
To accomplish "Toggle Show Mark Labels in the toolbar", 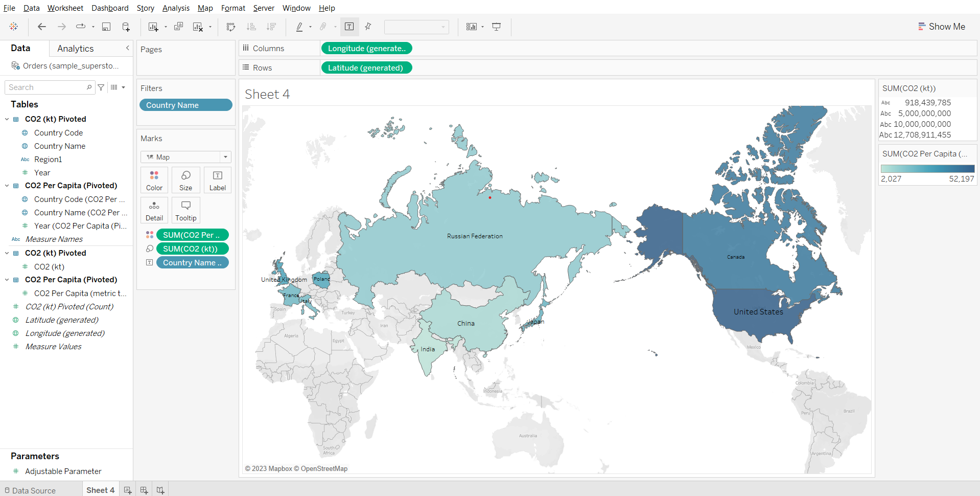I will click(349, 27).
